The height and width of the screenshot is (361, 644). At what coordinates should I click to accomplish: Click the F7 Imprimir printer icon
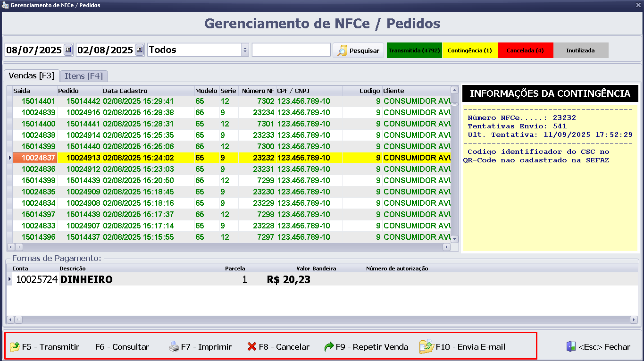[x=174, y=347]
